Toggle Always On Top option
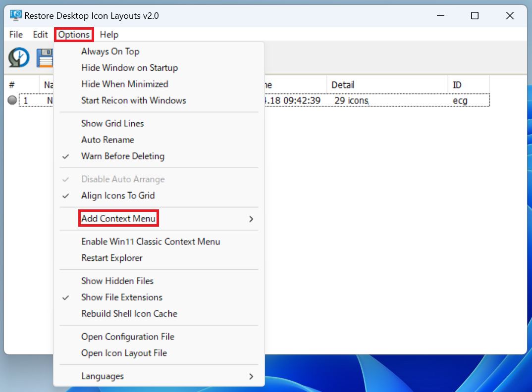532x392 pixels. 159,51
